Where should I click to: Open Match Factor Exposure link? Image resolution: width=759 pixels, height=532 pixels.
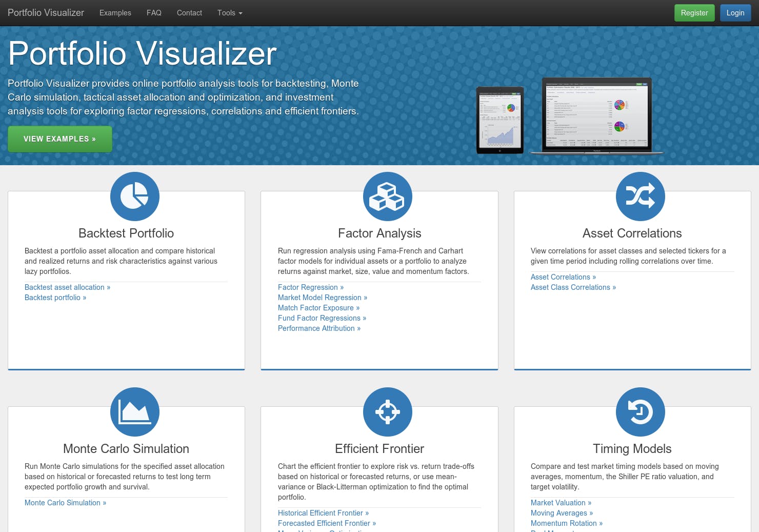(x=319, y=308)
